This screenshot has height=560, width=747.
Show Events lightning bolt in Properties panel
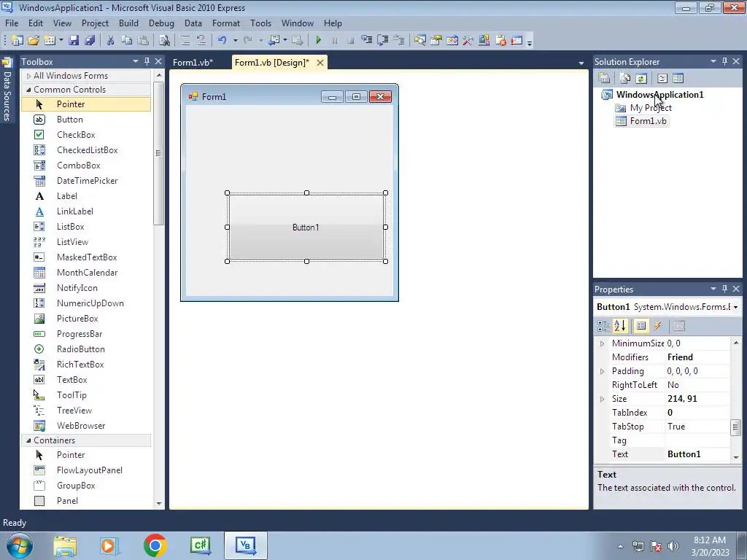[x=657, y=326]
